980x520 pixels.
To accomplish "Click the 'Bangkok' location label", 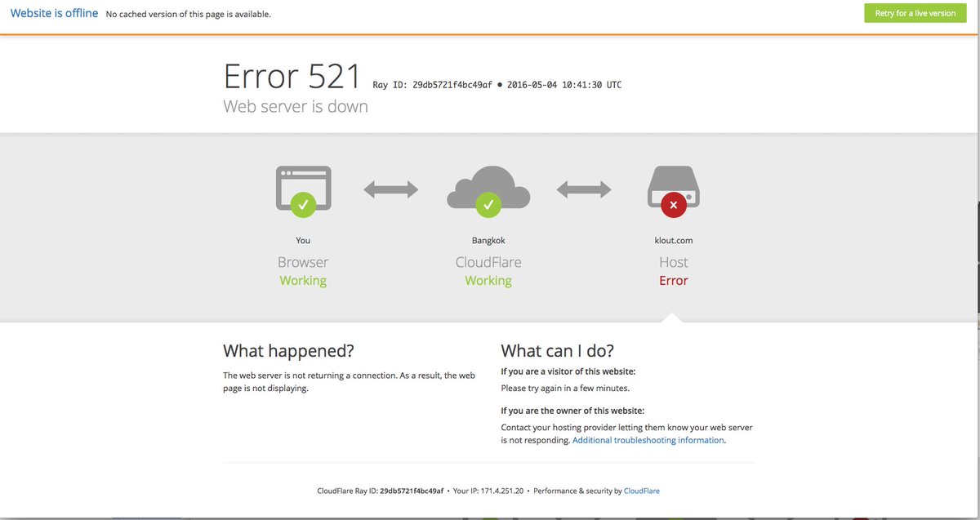I will pos(488,241).
